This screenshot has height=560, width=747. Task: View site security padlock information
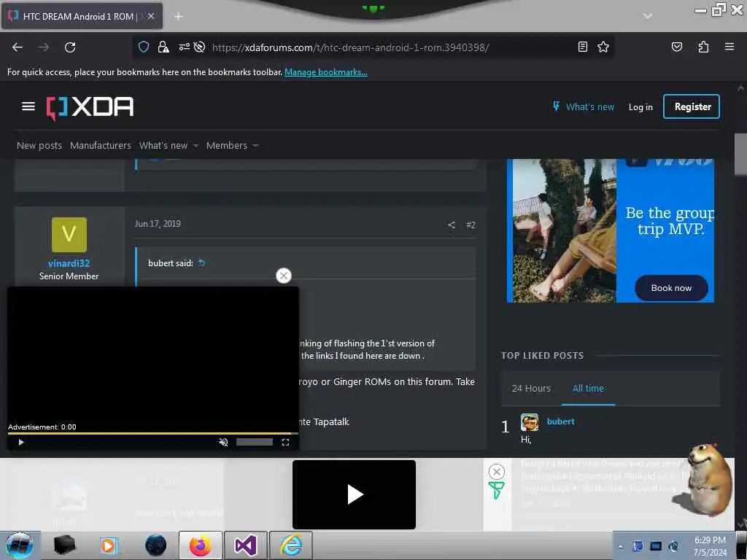[163, 47]
